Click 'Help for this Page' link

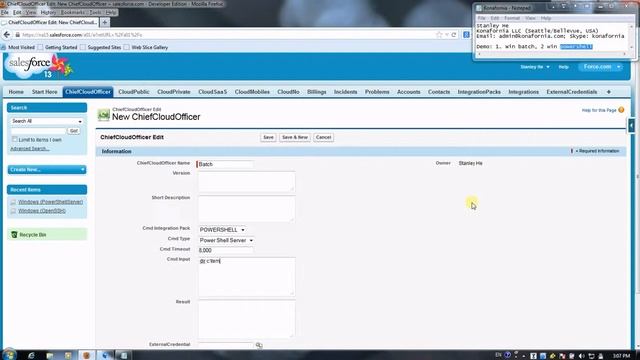coord(599,110)
